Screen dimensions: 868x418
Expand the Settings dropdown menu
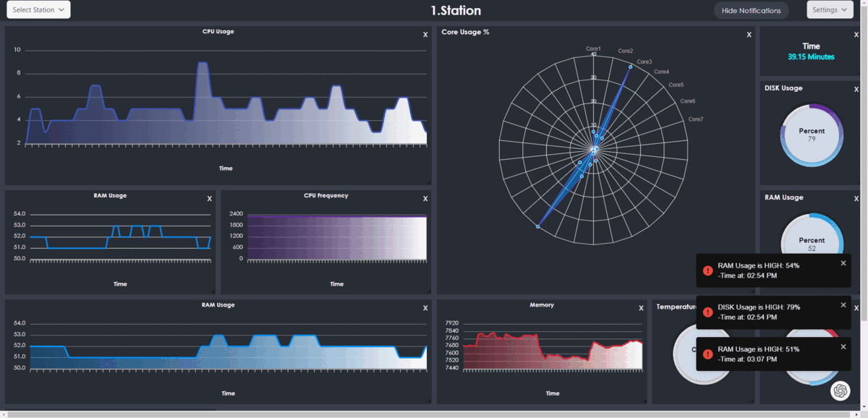pos(830,10)
